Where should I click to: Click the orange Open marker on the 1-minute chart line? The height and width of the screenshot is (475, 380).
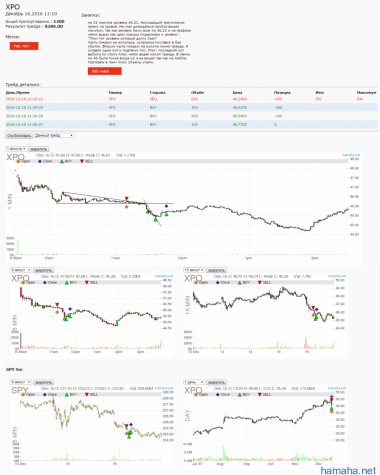click(x=126, y=207)
